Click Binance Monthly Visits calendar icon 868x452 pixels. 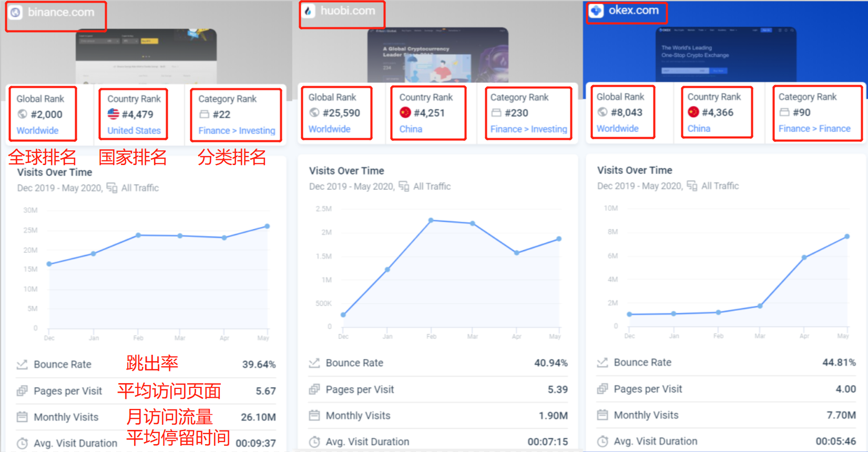(x=22, y=417)
